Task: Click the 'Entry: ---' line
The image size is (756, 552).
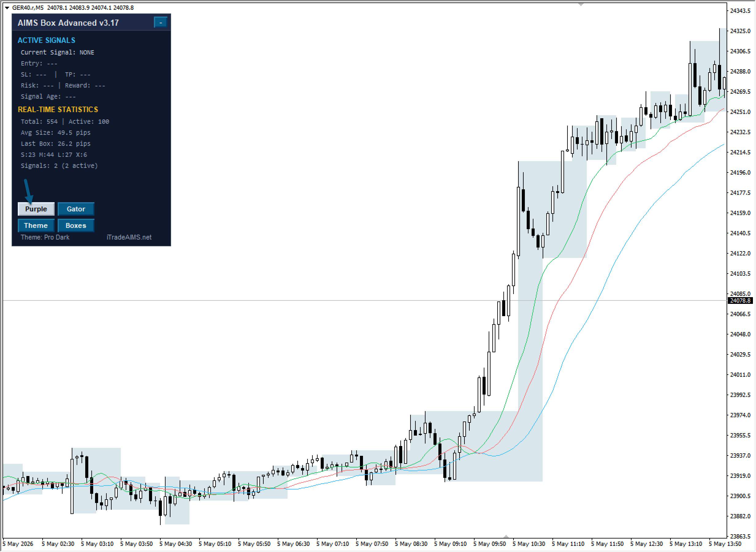Action: click(x=39, y=63)
